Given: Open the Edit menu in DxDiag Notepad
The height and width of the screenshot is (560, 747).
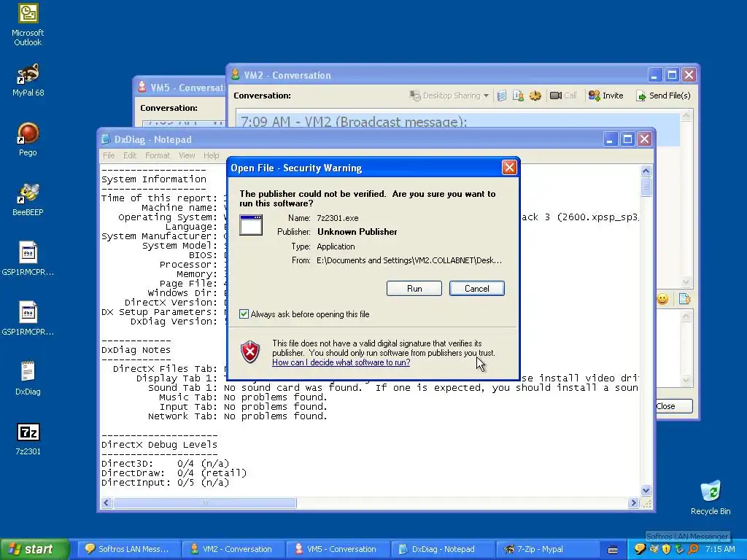Looking at the screenshot, I should pos(130,156).
